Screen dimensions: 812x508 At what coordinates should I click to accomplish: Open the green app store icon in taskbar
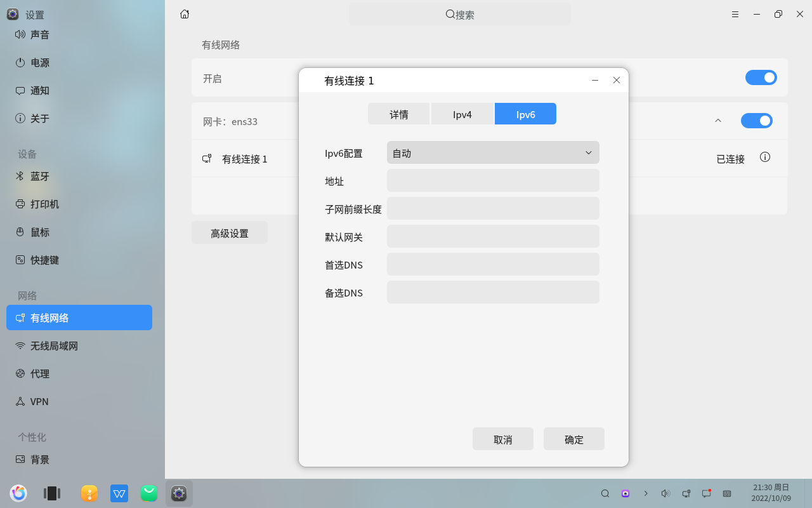pyautogui.click(x=149, y=493)
